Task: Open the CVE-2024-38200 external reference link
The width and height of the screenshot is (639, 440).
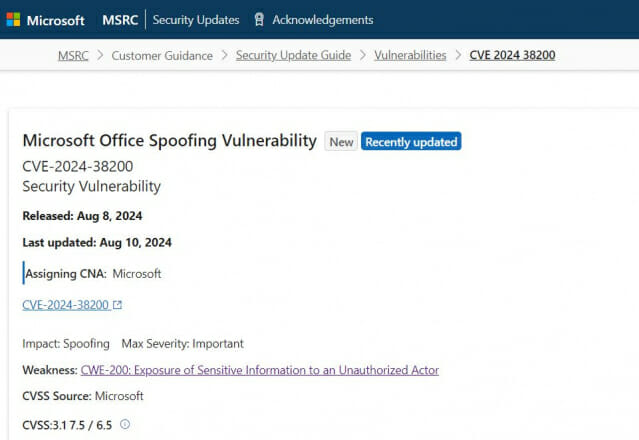Action: point(66,305)
